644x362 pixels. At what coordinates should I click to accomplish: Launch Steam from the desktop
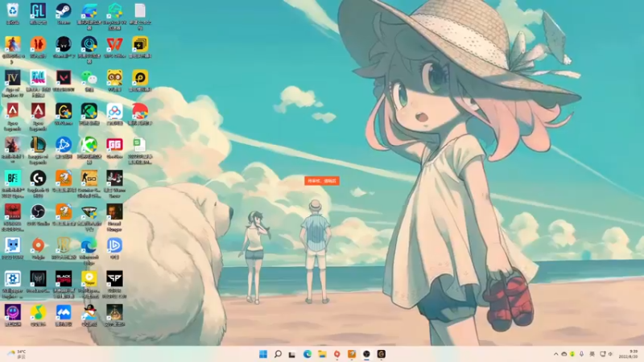(x=64, y=10)
